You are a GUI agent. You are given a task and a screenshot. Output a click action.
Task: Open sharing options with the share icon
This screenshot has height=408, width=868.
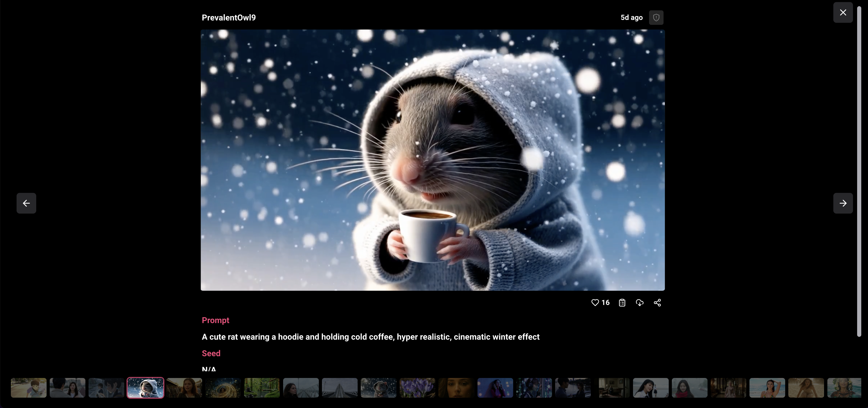657,302
